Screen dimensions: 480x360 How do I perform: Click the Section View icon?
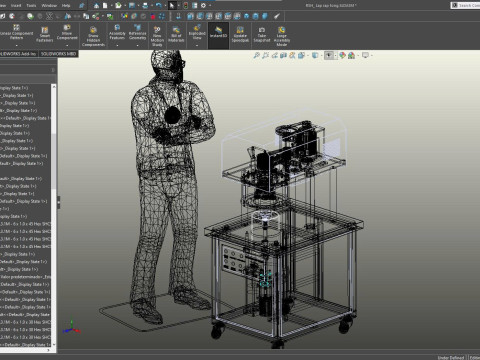click(283, 55)
